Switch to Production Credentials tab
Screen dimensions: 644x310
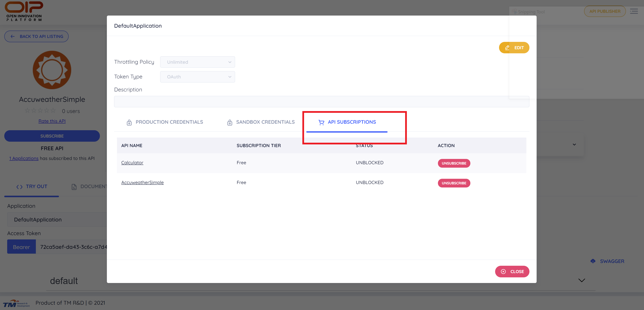(x=165, y=122)
